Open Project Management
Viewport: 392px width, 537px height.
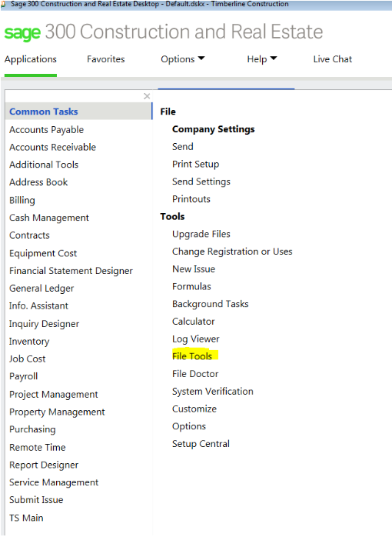point(53,394)
